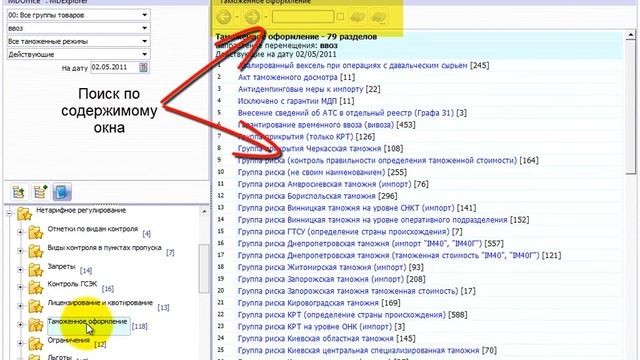The height and width of the screenshot is (360, 640).
Task: Click the 'Отметки по видам контроля' folder icon
Action: 36,233
